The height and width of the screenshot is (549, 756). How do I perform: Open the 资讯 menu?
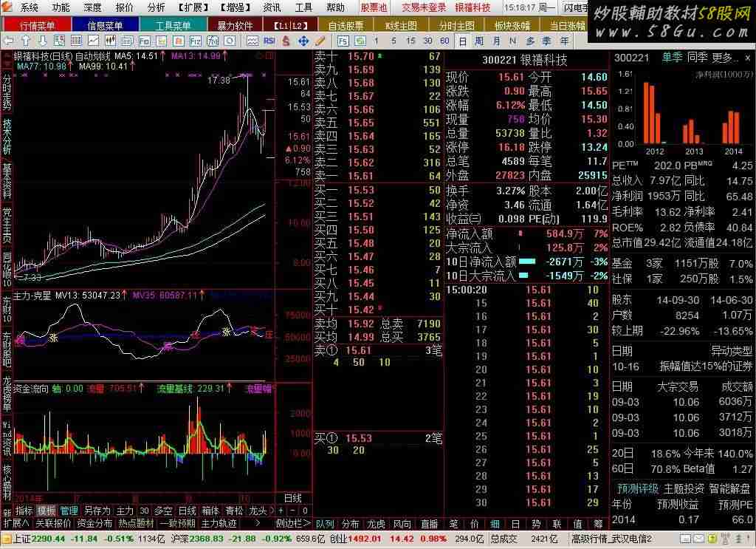(x=272, y=7)
